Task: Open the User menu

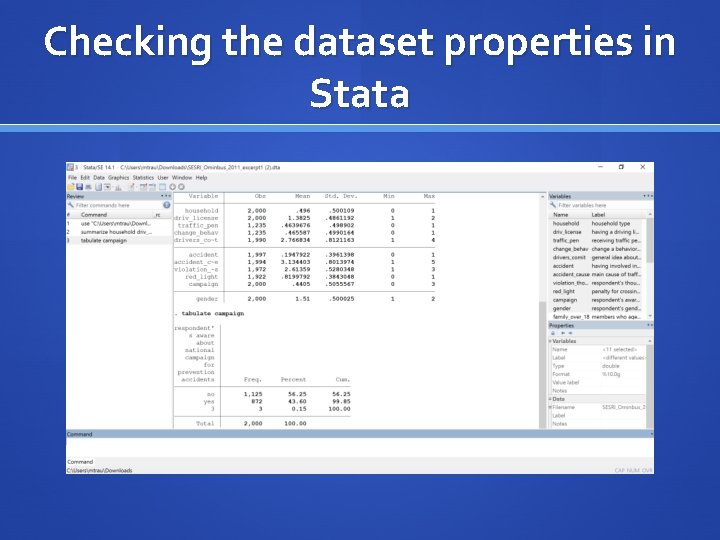Action: click(x=163, y=178)
